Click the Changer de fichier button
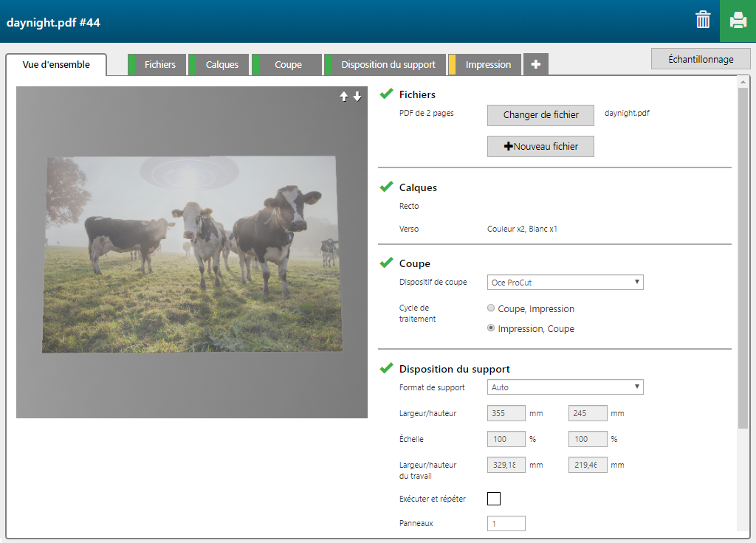The height and width of the screenshot is (543, 756). click(540, 115)
